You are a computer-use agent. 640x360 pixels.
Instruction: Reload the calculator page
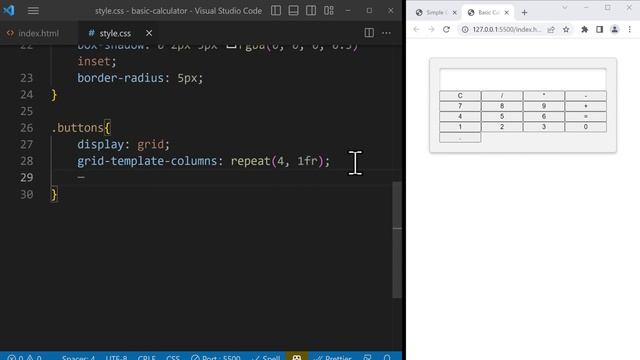(x=446, y=29)
